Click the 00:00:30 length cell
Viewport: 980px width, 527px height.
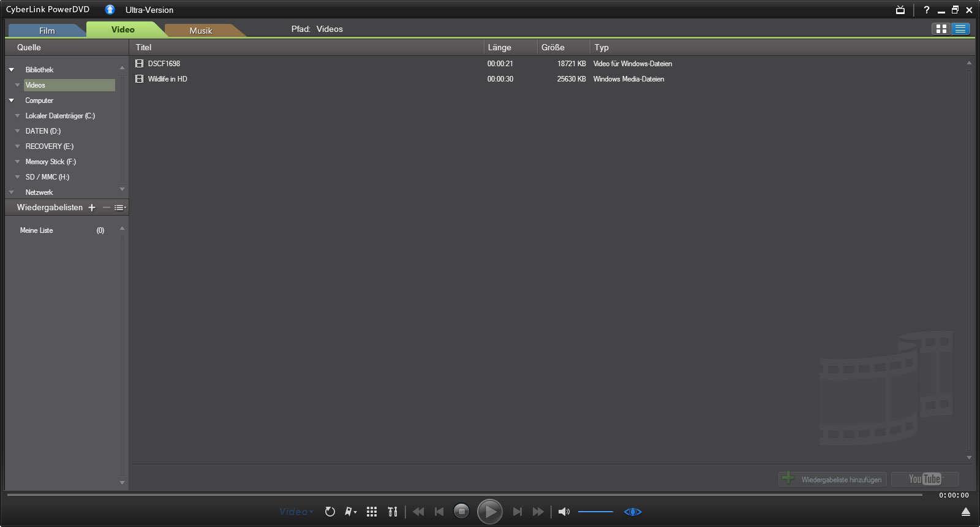coord(500,79)
